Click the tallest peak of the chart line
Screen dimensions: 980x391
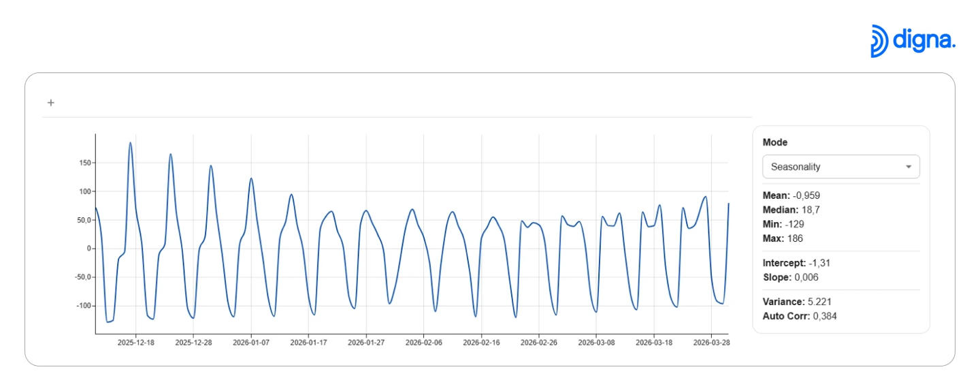pos(130,143)
